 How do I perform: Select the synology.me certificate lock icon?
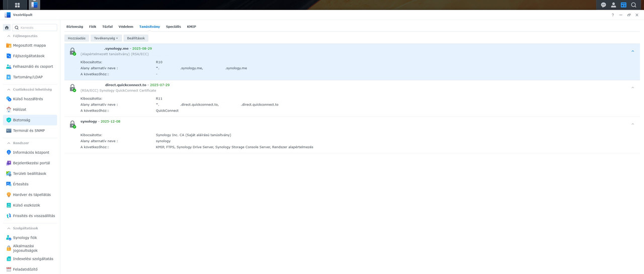pyautogui.click(x=72, y=51)
